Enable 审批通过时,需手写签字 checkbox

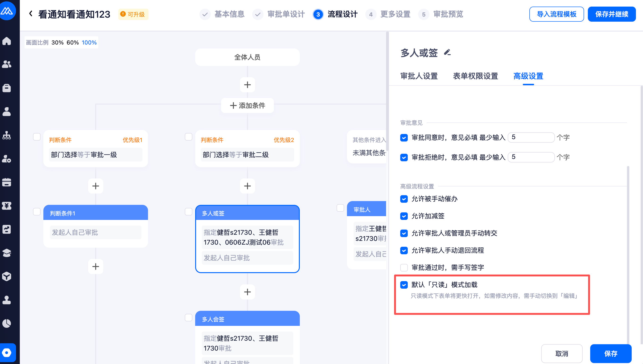(404, 267)
